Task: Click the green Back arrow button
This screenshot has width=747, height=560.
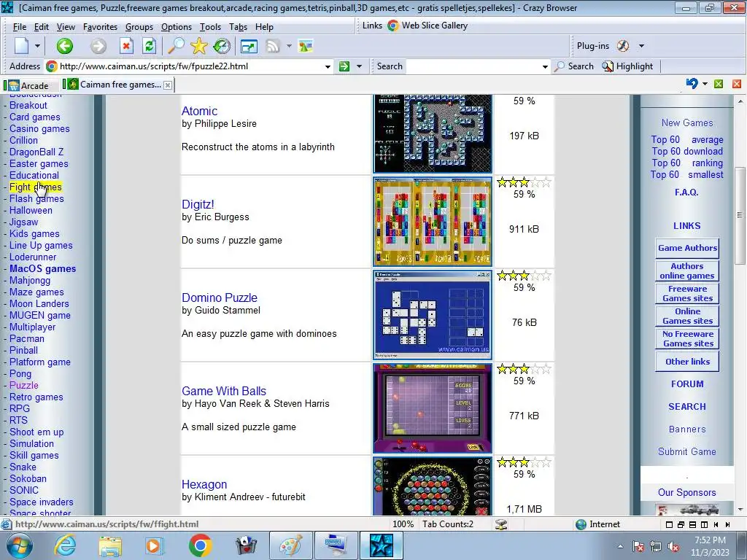Action: (x=65, y=46)
